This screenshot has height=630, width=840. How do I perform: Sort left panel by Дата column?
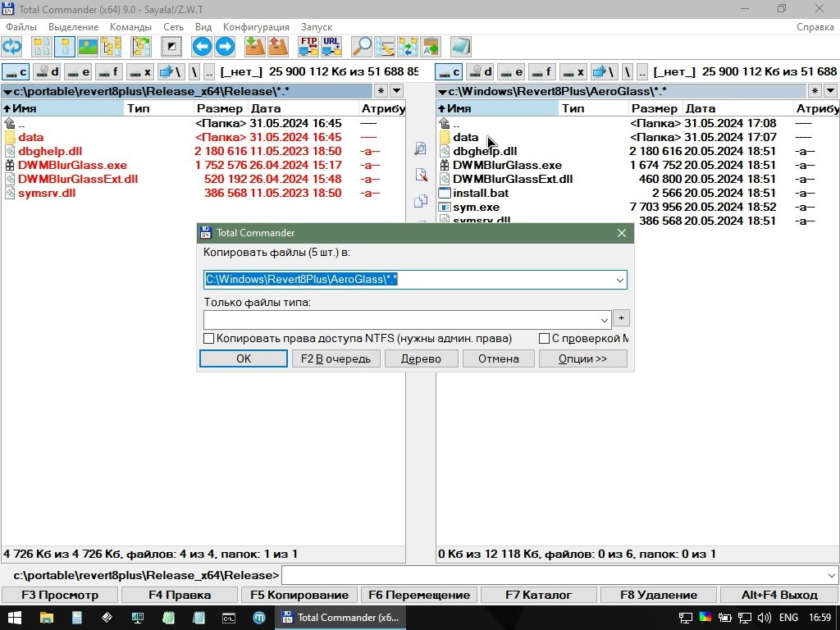point(303,109)
